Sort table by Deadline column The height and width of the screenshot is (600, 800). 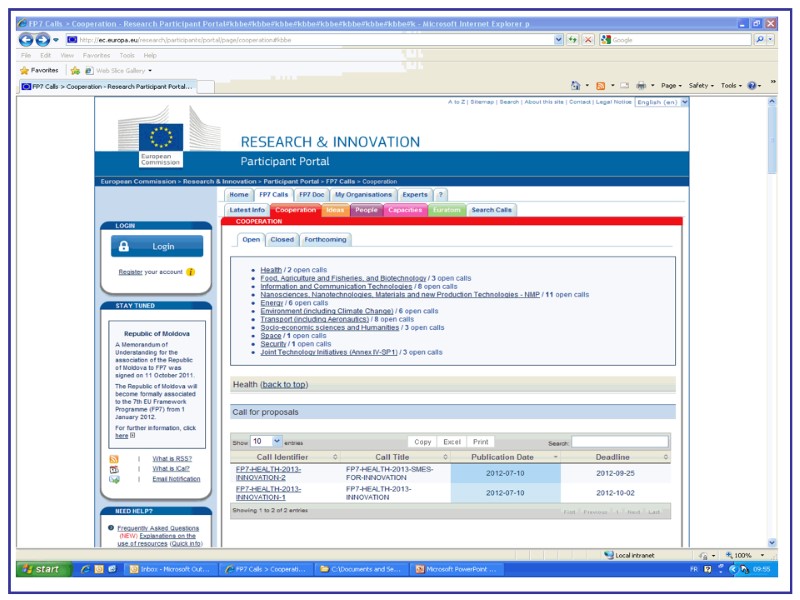pos(616,457)
